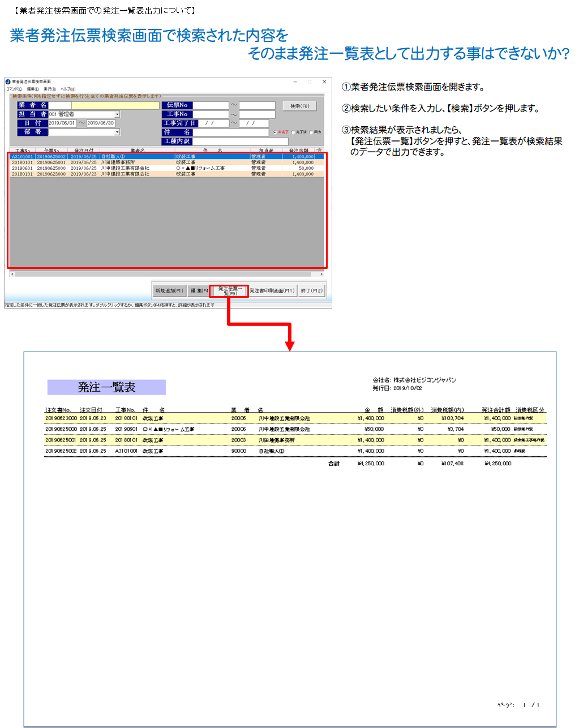Open the コマンド menu
Viewport: 579px width, 728px height.
14,89
